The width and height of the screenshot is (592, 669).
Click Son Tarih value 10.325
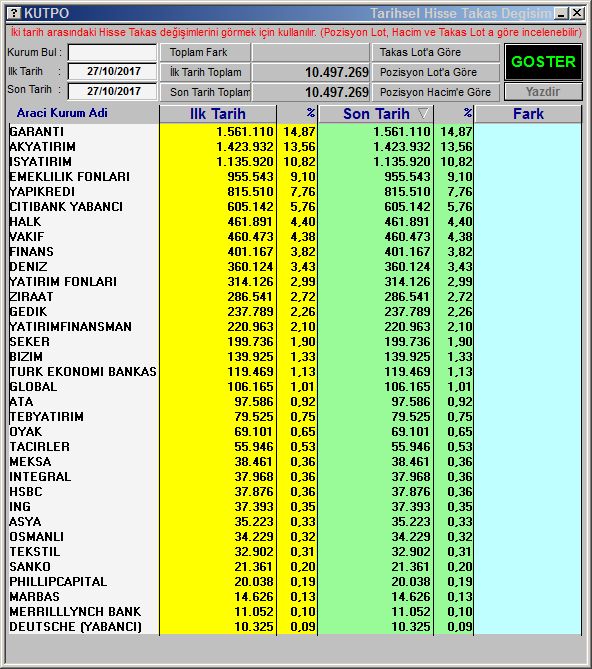tap(411, 627)
